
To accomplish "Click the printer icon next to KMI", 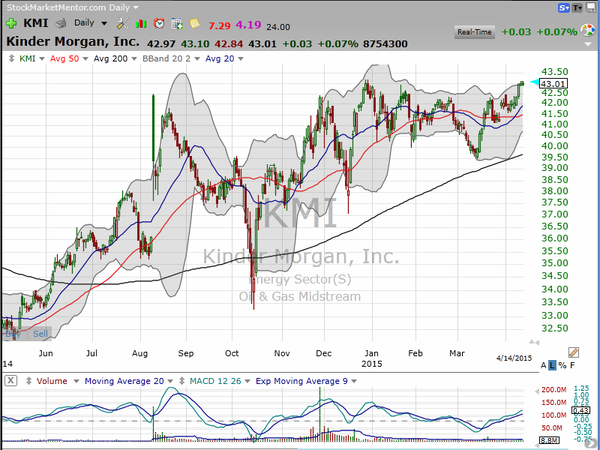I will pos(60,24).
